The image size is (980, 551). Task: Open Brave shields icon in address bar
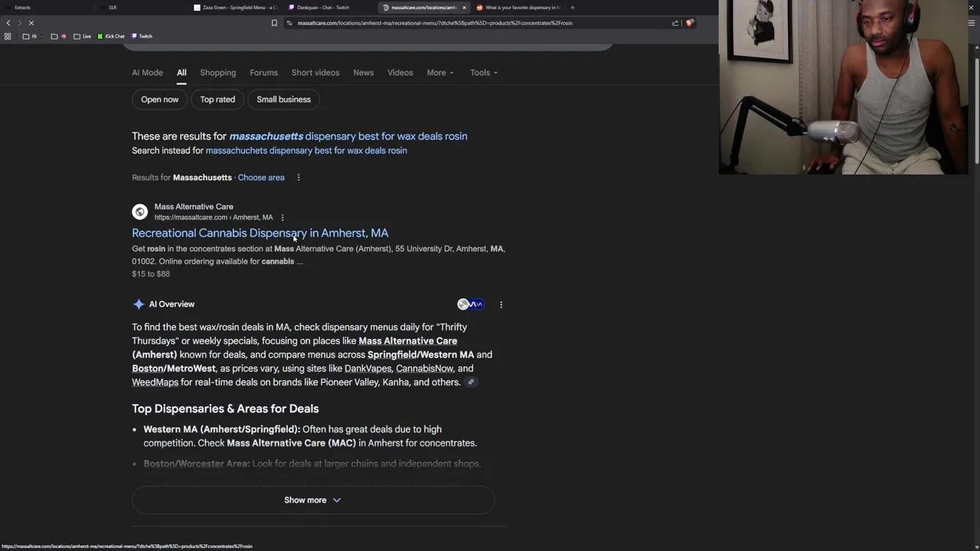(x=689, y=23)
